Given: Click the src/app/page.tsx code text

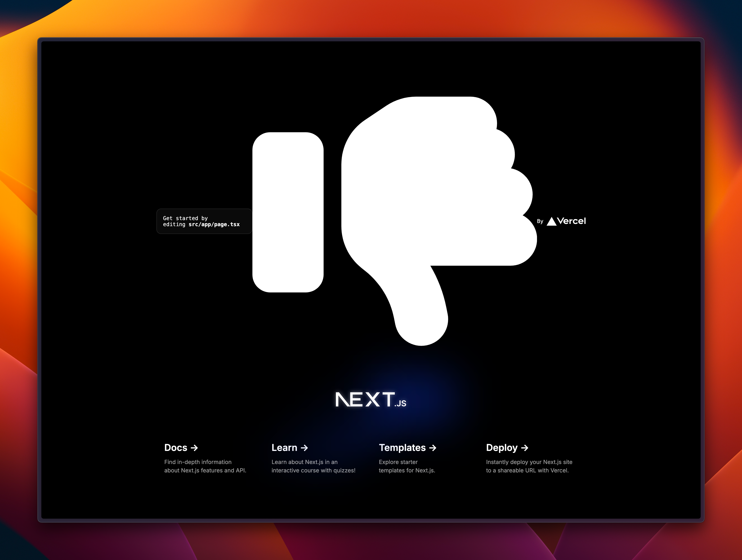Looking at the screenshot, I should (x=214, y=224).
